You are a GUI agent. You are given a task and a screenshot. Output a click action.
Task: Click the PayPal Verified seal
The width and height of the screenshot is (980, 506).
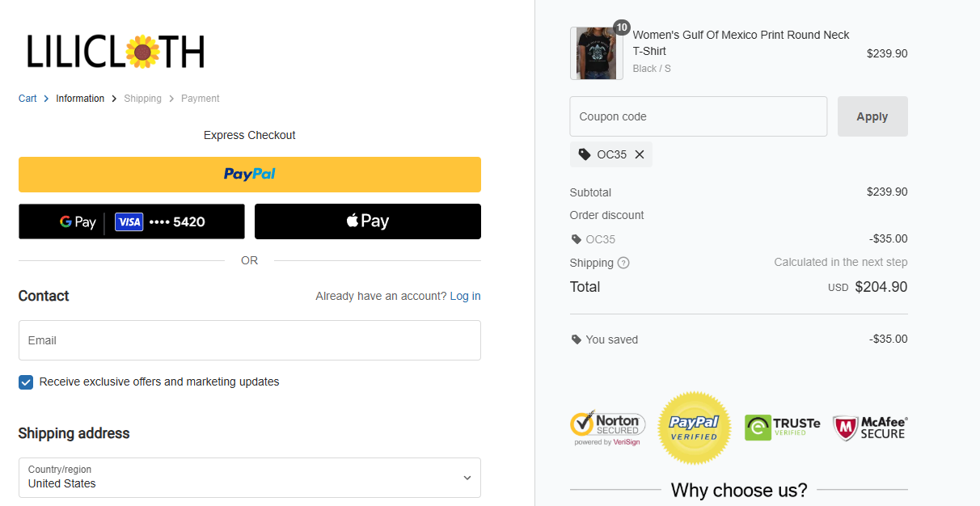point(695,428)
